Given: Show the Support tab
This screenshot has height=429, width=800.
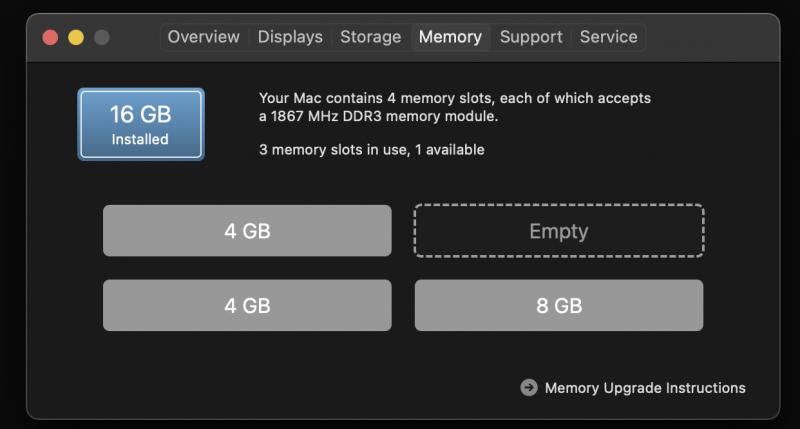Looking at the screenshot, I should [x=531, y=37].
